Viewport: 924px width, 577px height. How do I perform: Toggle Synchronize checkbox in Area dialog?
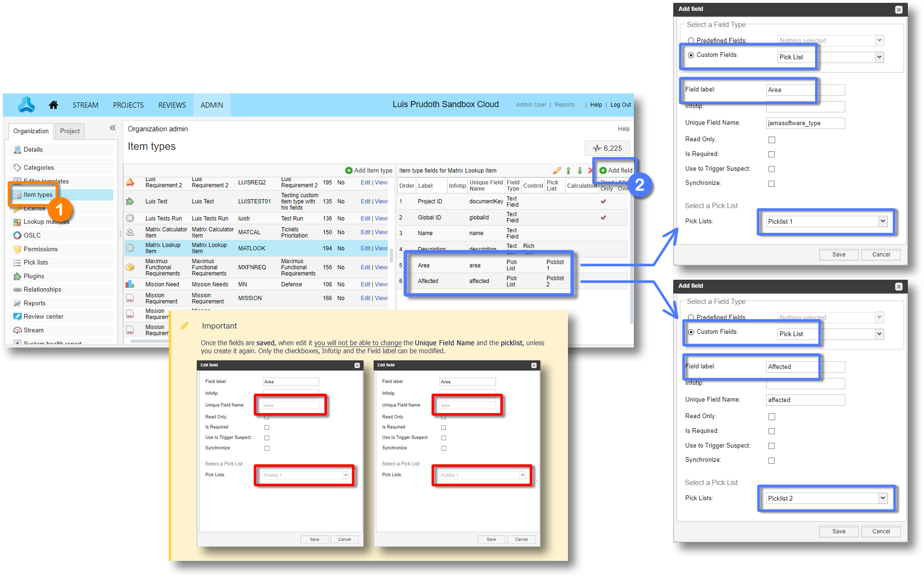pos(772,183)
